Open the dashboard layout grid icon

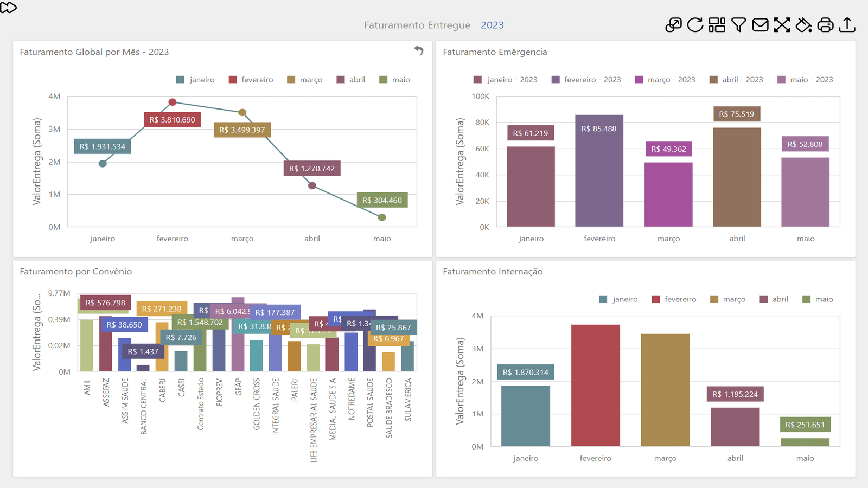pos(717,25)
